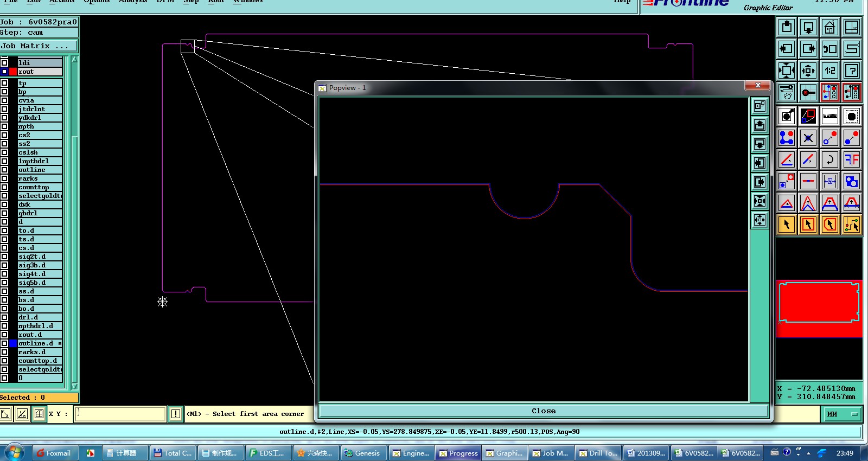
Task: Click the zoom in expand arrows icon
Action: [787, 70]
